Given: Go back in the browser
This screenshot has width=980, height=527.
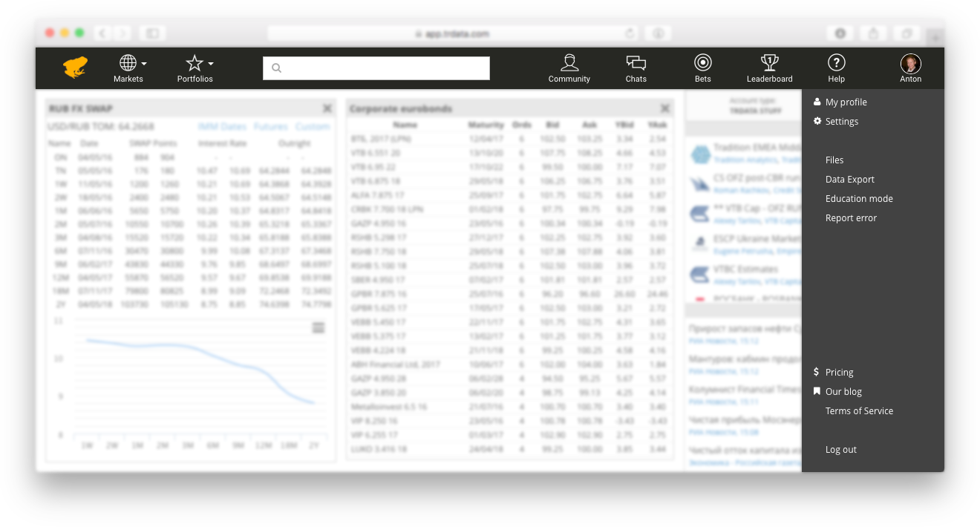Looking at the screenshot, I should [x=102, y=33].
